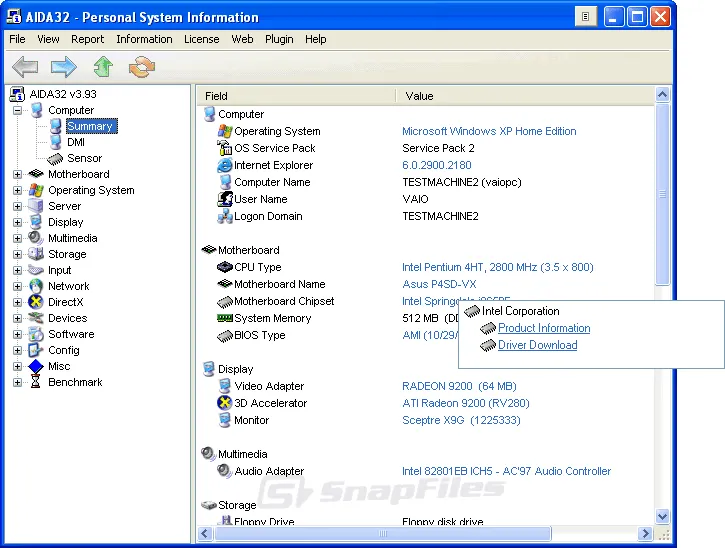Click the Field column header
The image size is (725, 548).
pos(296,96)
